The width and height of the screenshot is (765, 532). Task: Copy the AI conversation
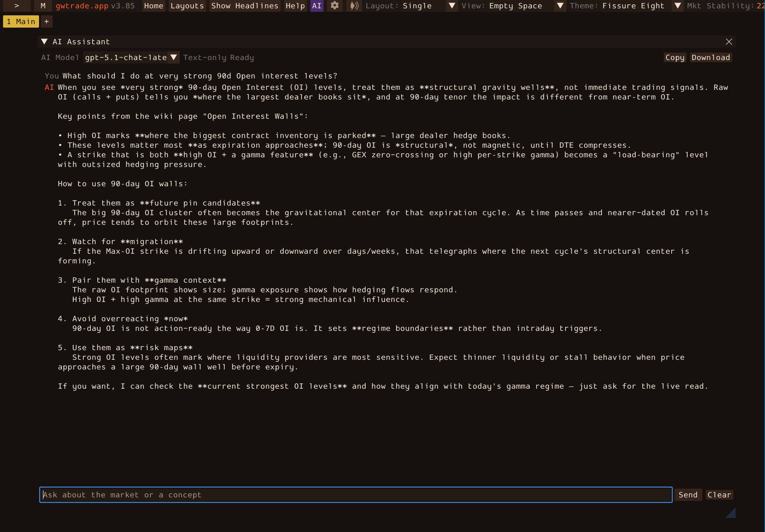pos(675,57)
